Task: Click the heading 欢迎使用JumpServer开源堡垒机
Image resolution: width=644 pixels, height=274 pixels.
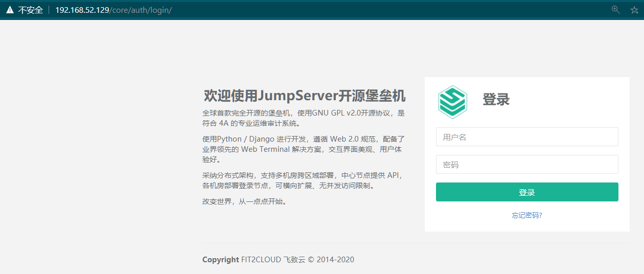Action: (305, 96)
